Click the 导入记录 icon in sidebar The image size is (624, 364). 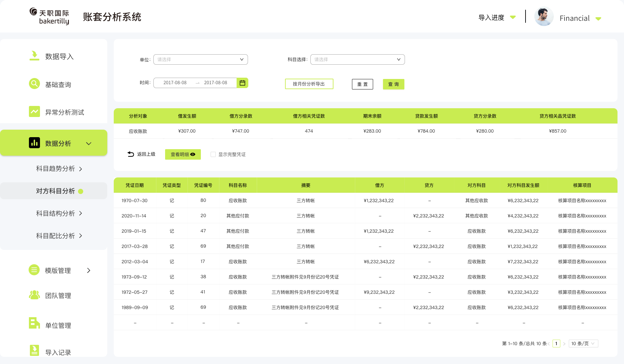(34, 350)
